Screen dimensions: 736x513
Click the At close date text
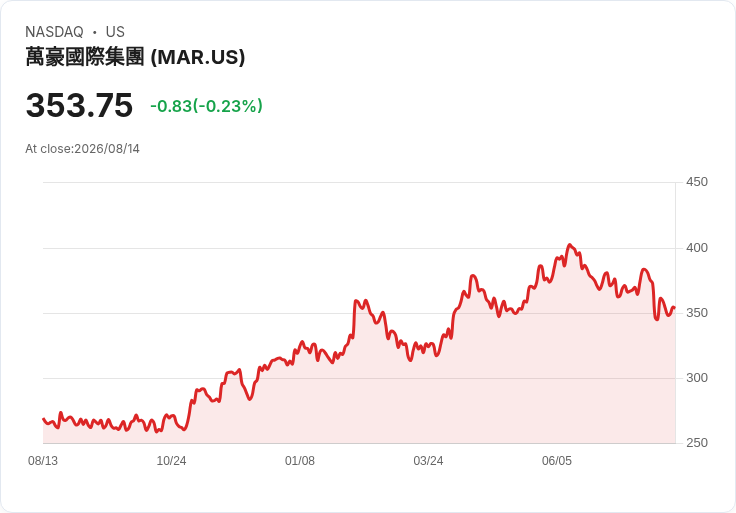(x=83, y=149)
